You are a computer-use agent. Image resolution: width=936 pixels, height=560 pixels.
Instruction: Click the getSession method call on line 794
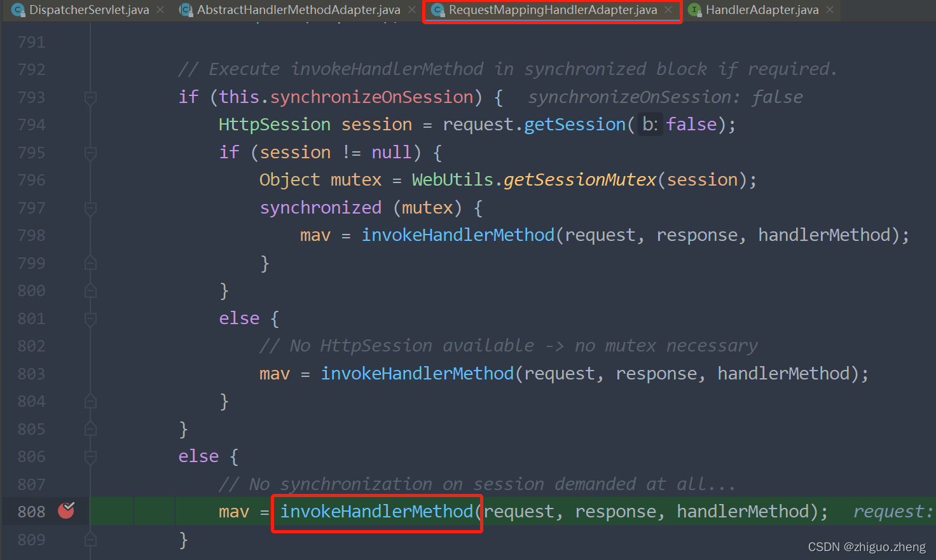575,125
